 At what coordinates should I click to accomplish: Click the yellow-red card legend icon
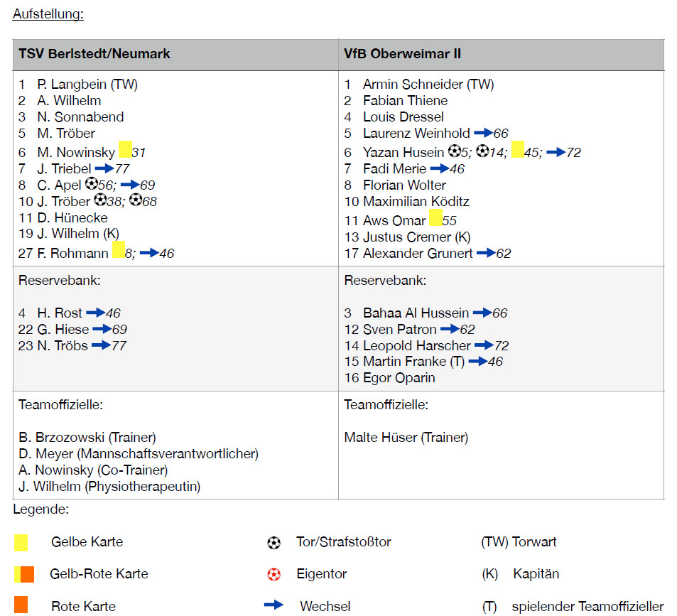pyautogui.click(x=23, y=574)
